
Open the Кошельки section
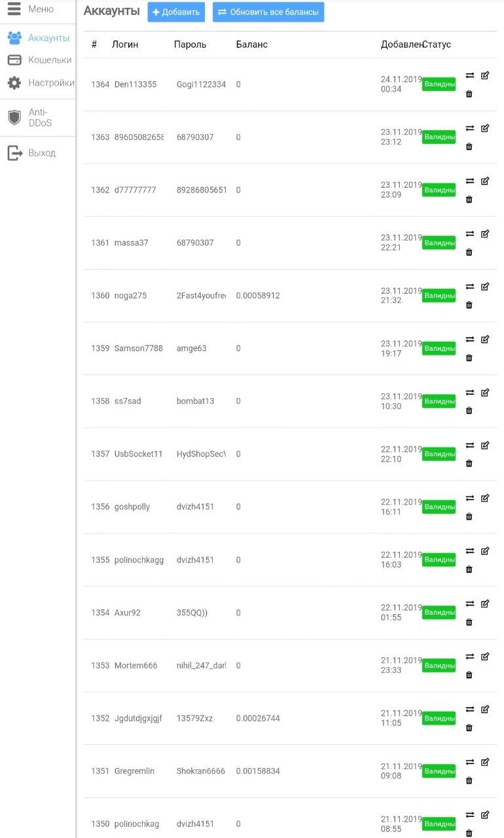(x=38, y=60)
